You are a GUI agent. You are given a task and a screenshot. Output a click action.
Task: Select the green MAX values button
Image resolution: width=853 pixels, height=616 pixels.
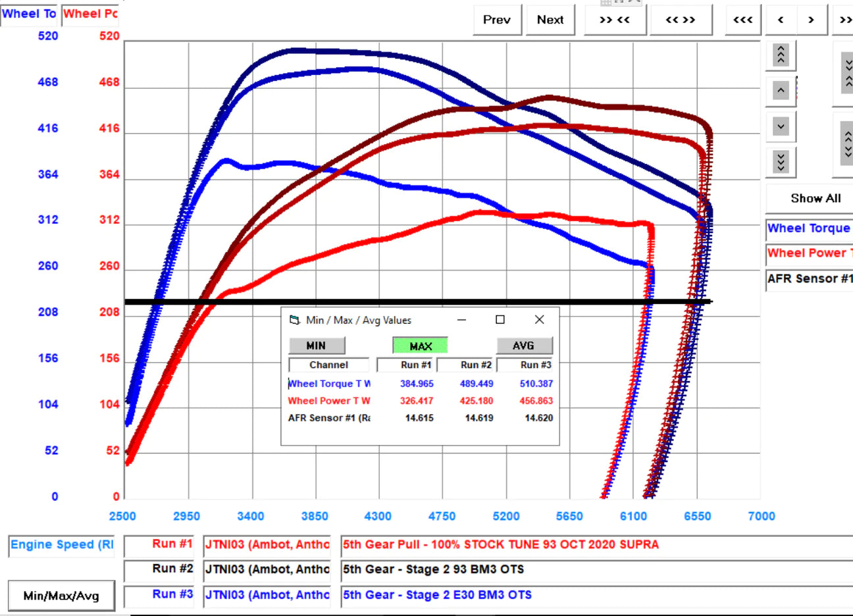pyautogui.click(x=421, y=346)
